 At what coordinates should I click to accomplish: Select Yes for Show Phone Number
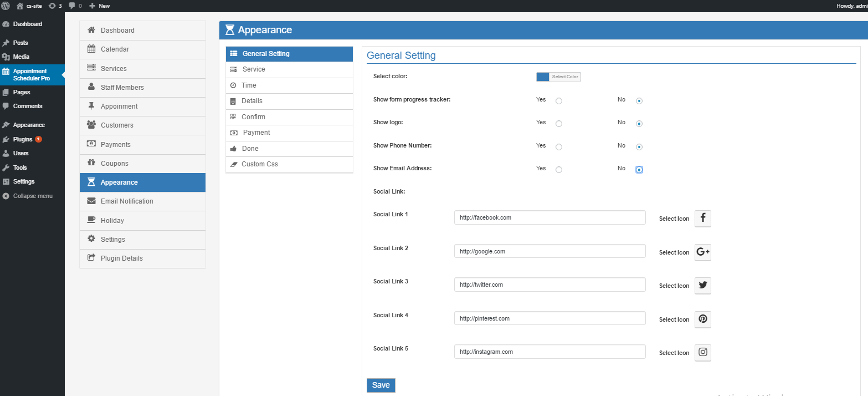click(x=559, y=147)
